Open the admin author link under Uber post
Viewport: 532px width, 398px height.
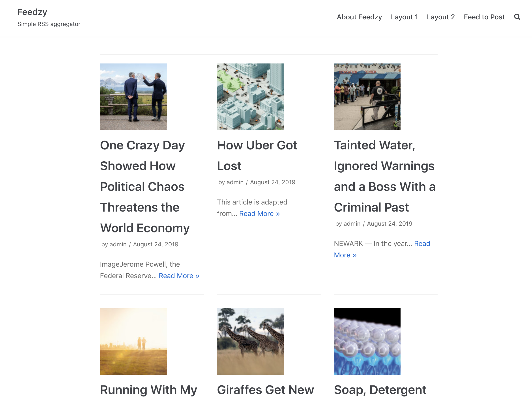tap(235, 182)
